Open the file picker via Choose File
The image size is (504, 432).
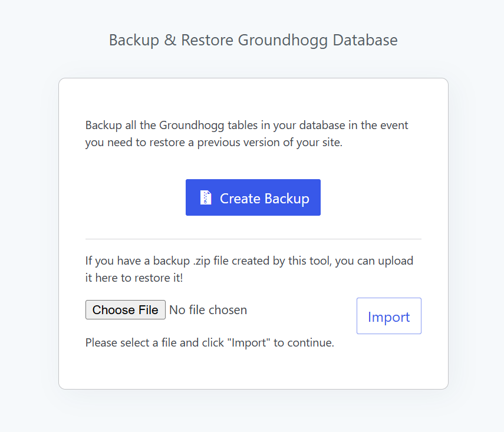pyautogui.click(x=126, y=310)
